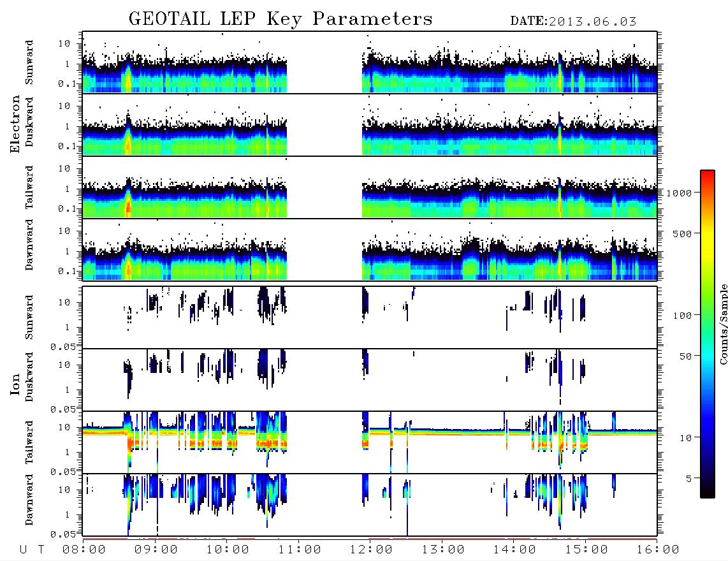728x561 pixels.
Task: Select the Electron Dawnward spectrogram panel
Action: pyautogui.click(x=370, y=249)
